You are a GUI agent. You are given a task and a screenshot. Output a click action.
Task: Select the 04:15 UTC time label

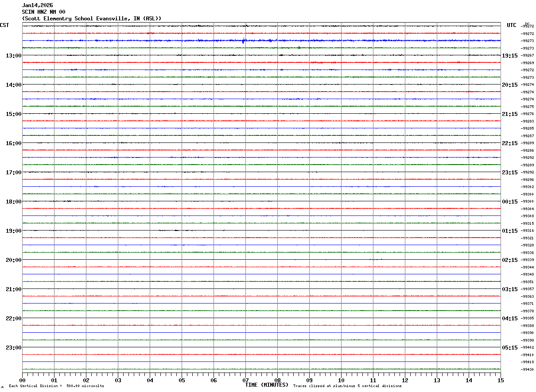coord(509,319)
